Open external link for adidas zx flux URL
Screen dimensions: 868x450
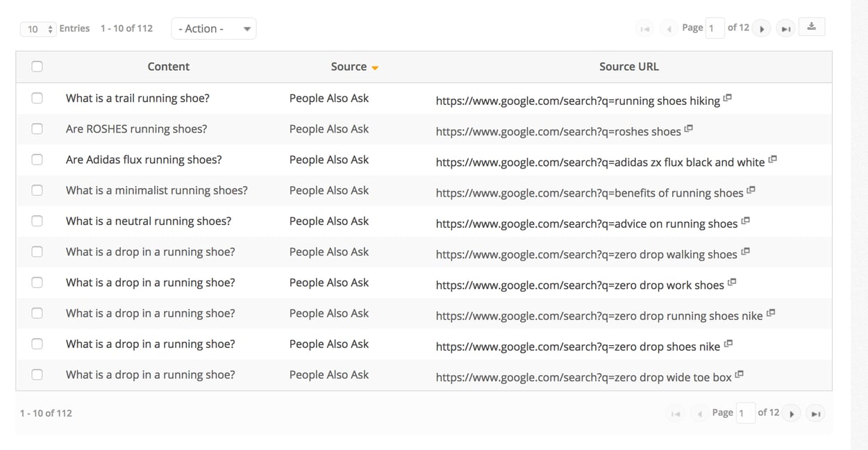coord(772,159)
